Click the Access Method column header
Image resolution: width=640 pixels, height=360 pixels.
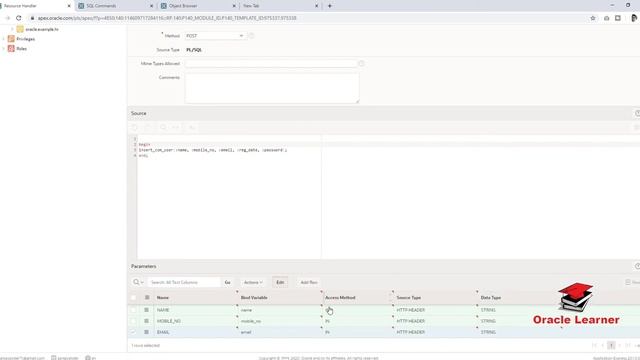pyautogui.click(x=340, y=298)
